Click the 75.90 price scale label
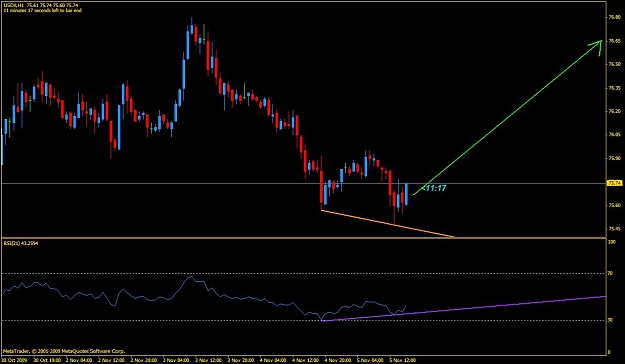The image size is (625, 364). pyautogui.click(x=614, y=158)
